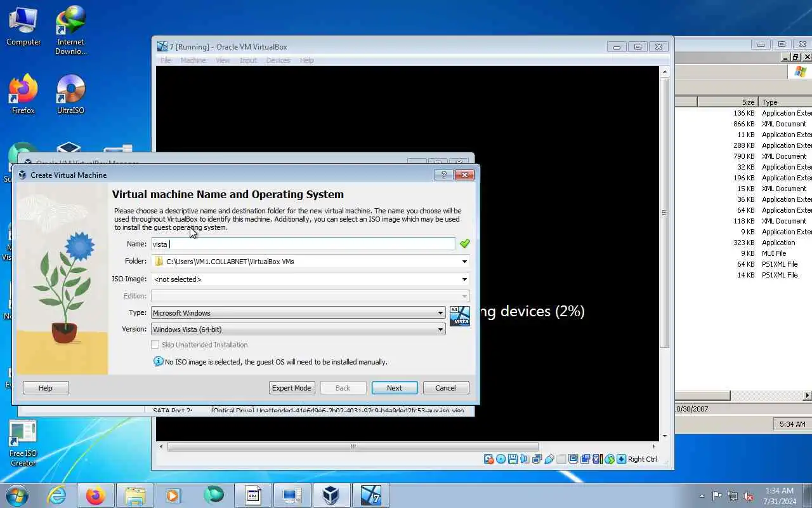Image resolution: width=812 pixels, height=508 pixels.
Task: Click the VM window scroll down arrow
Action: pyautogui.click(x=664, y=436)
